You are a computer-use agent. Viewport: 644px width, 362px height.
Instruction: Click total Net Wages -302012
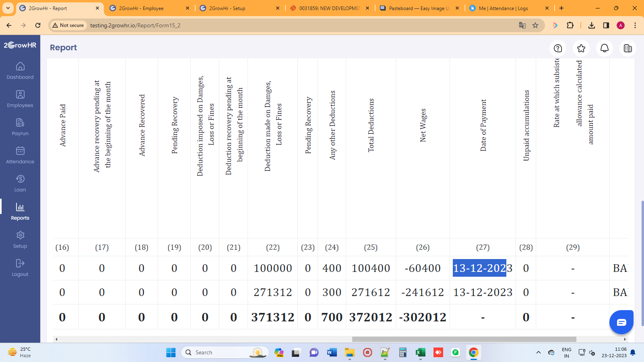tap(423, 317)
